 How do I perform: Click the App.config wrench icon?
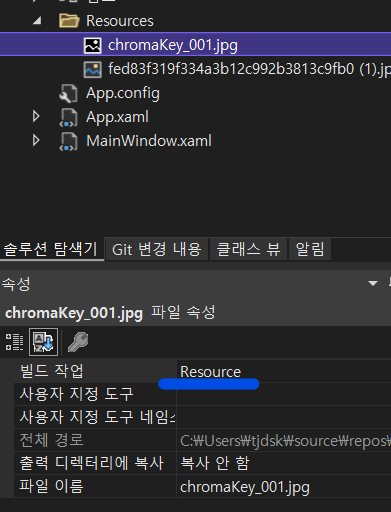pyautogui.click(x=68, y=93)
